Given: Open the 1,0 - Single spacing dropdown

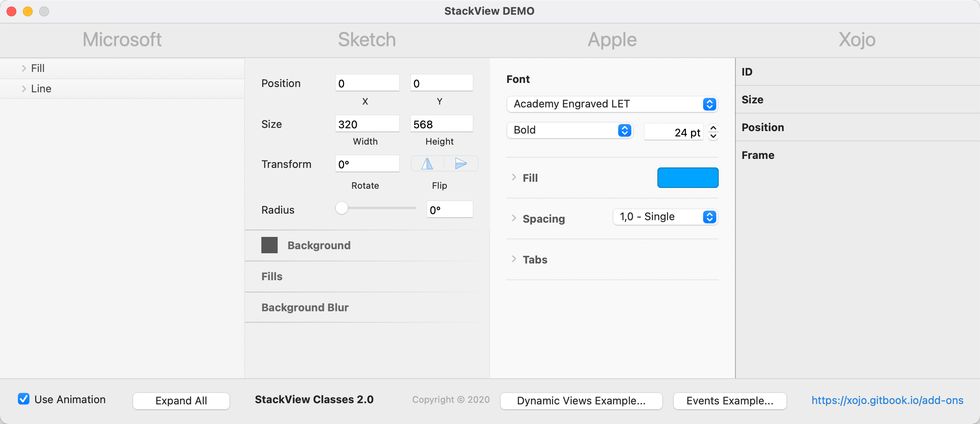Looking at the screenshot, I should [x=665, y=217].
